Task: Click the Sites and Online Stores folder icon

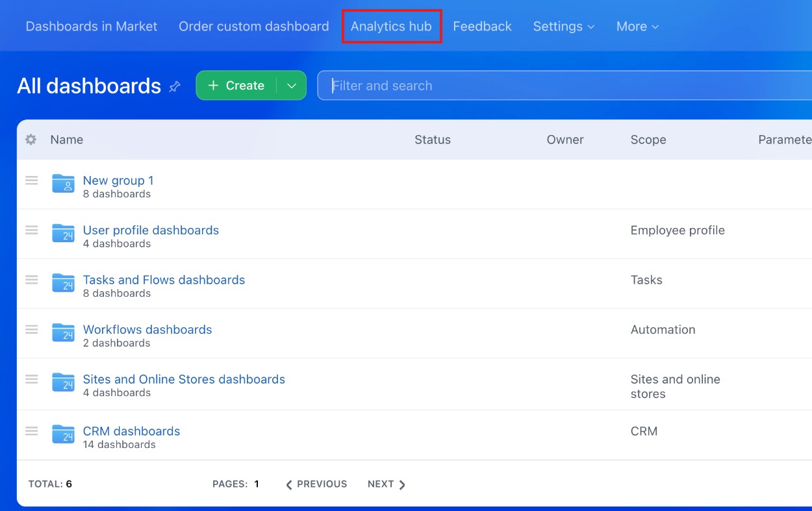Action: 63,382
